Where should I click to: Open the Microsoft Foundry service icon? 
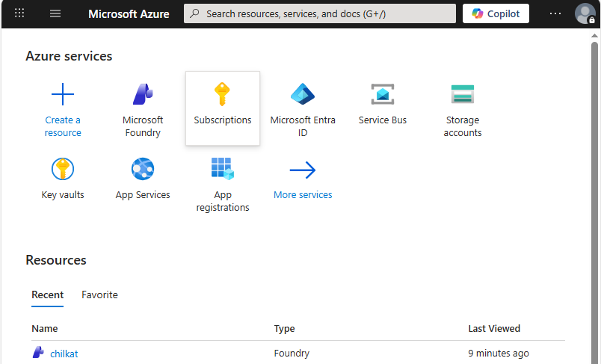[x=143, y=95]
